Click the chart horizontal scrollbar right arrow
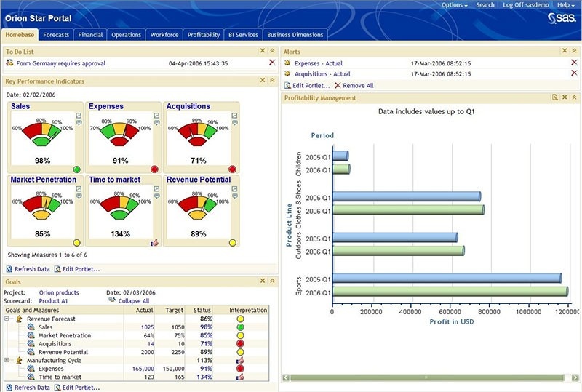This screenshot has height=392, width=582. [x=575, y=377]
